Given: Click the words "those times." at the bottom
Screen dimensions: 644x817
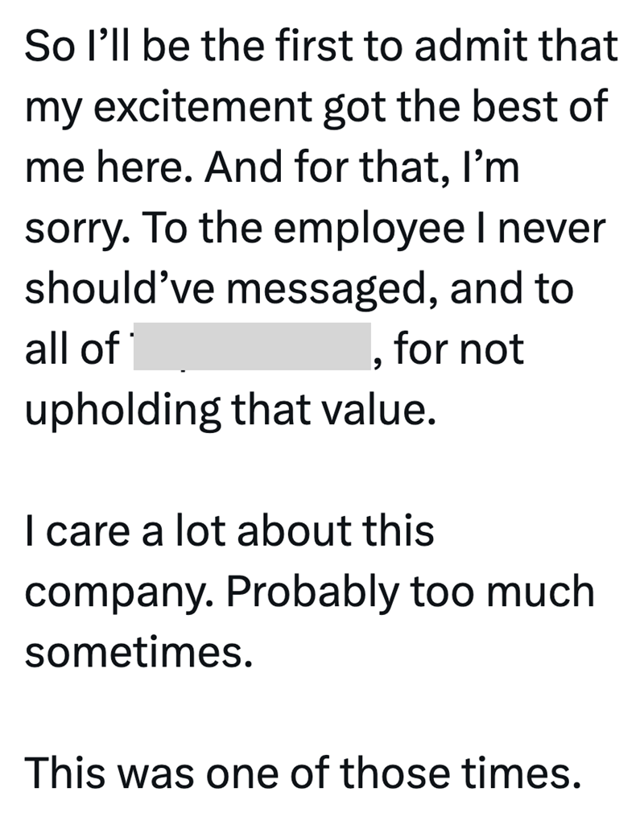Looking at the screenshot, I should point(459,774).
